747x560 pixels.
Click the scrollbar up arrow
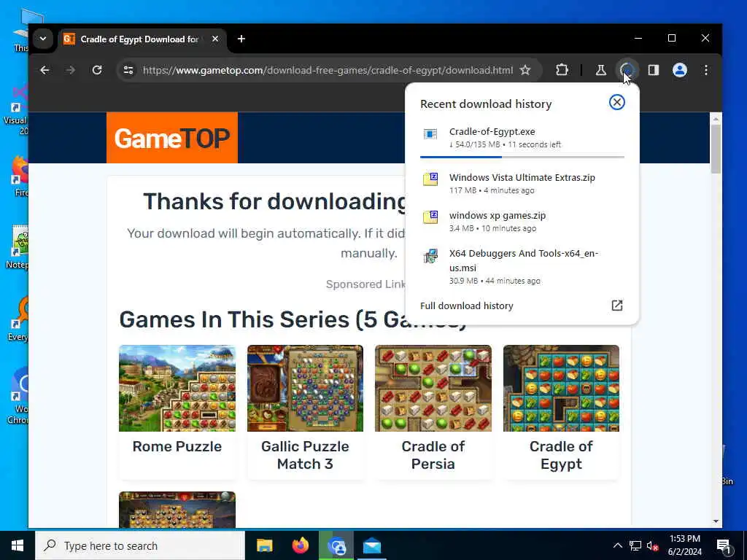716,117
